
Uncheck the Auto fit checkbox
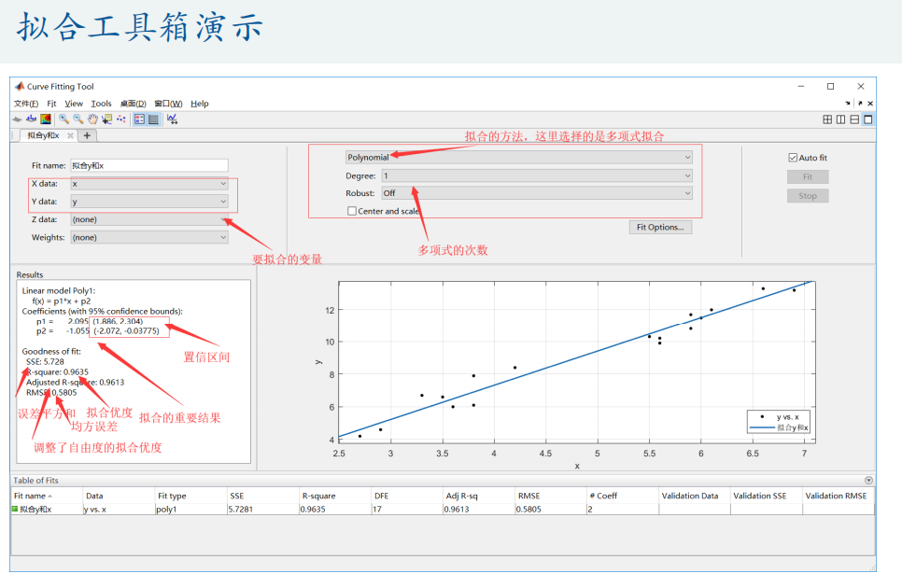[x=793, y=158]
